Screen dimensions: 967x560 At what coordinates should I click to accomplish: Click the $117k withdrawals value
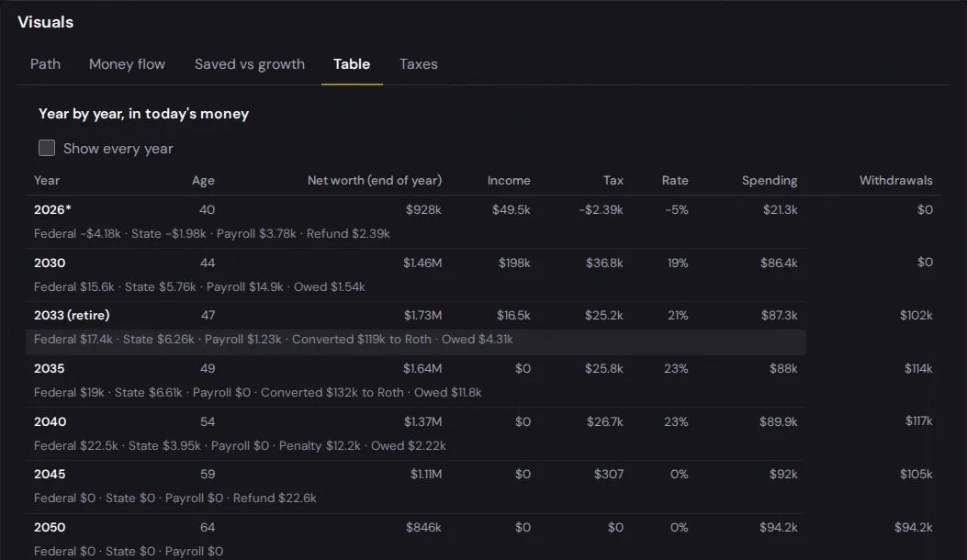point(919,421)
